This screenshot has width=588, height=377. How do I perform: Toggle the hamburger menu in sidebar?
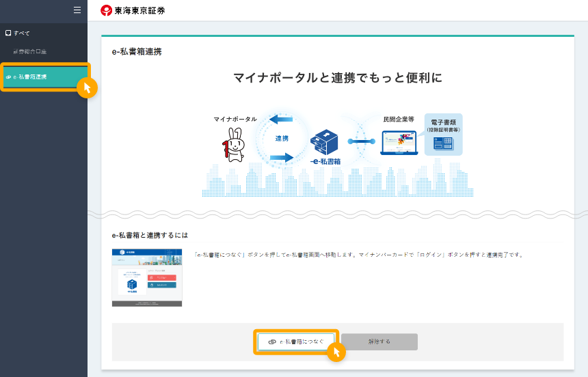[x=77, y=10]
